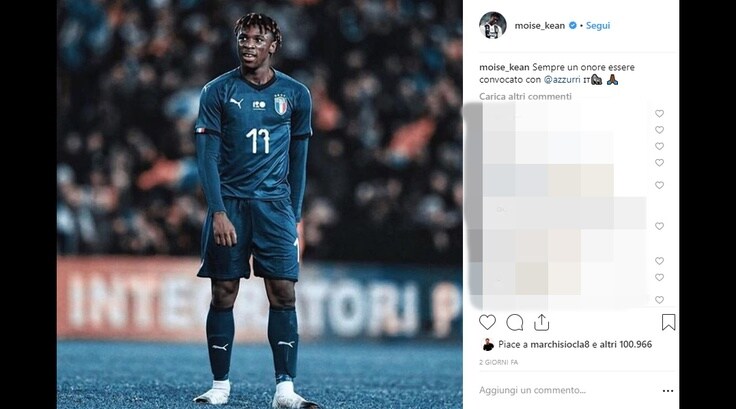Like the last visible comment's heart
Viewport: 736px width, 409px height.
click(659, 300)
